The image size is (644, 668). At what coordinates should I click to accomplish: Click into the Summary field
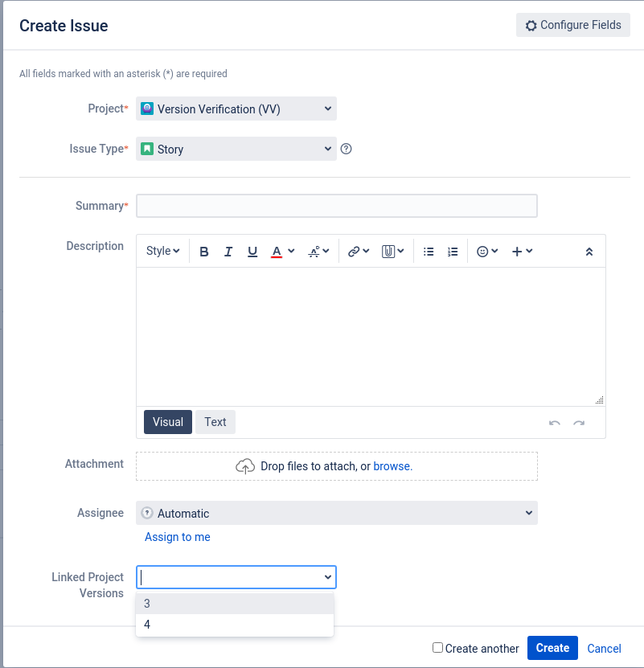(337, 206)
